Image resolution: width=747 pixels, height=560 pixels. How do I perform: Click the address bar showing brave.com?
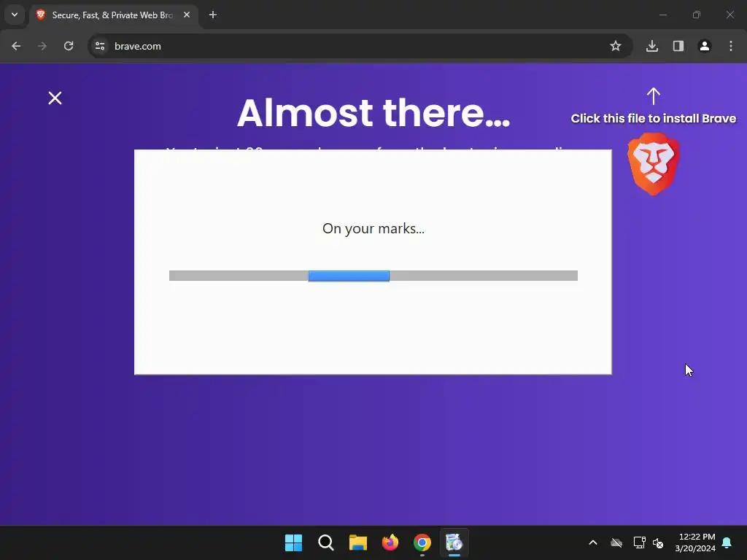tap(360, 46)
